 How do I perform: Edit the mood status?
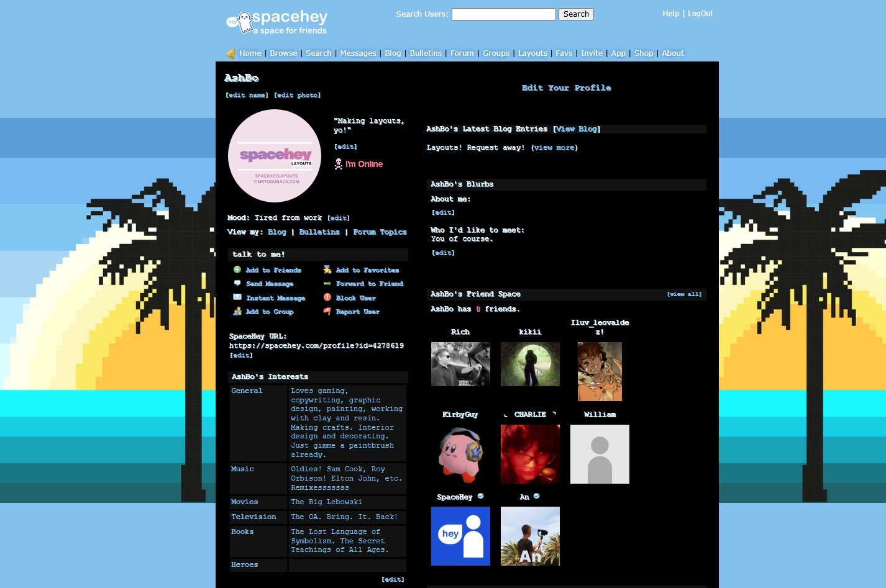pyautogui.click(x=339, y=219)
